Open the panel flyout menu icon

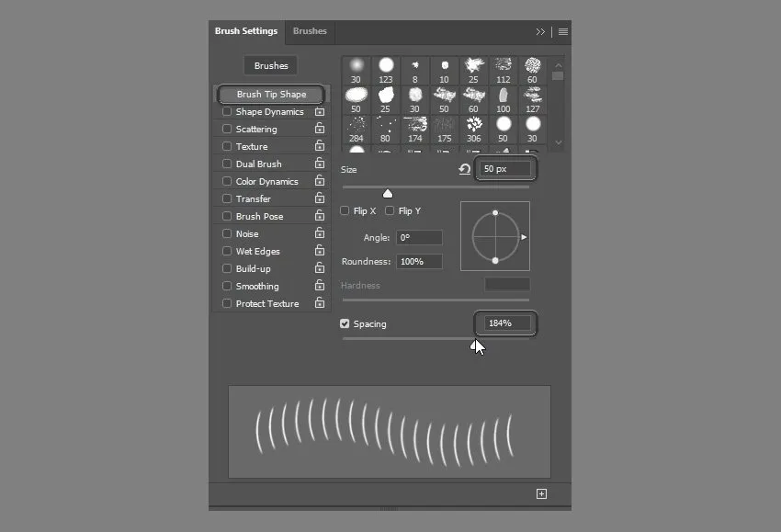tap(563, 31)
